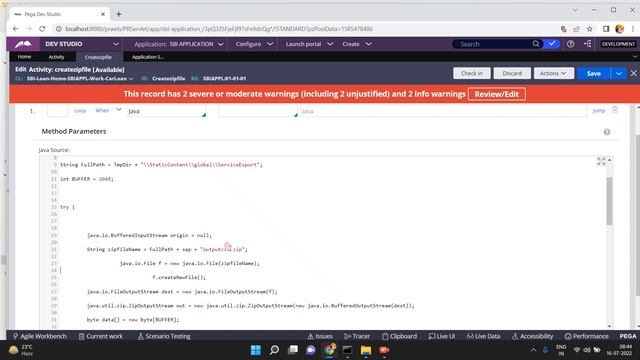640x360 pixels.
Task: Open the Issues tool
Action: coord(320,336)
